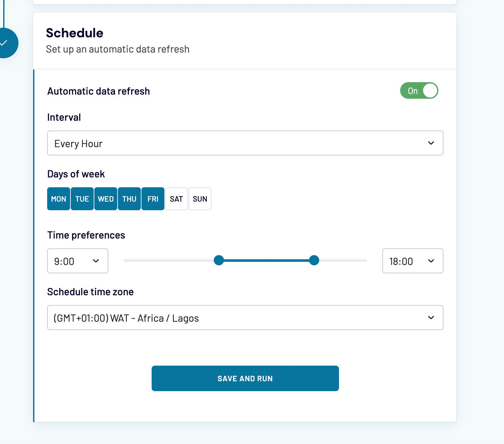This screenshot has height=444, width=504.
Task: Enable the SUN day button
Action: pyautogui.click(x=200, y=199)
